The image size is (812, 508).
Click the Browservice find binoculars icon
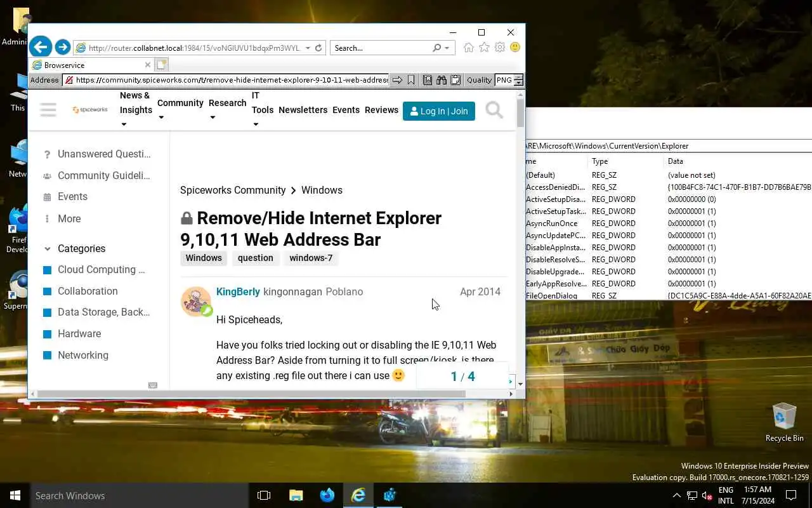coord(442,80)
